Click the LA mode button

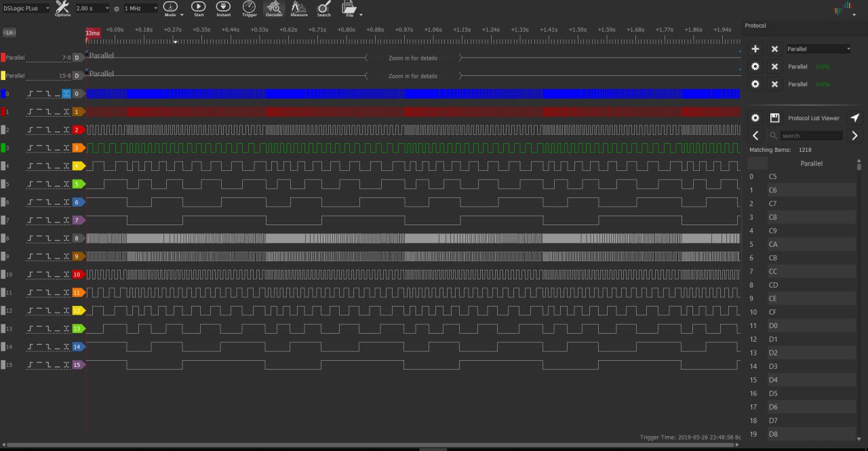tap(9, 32)
